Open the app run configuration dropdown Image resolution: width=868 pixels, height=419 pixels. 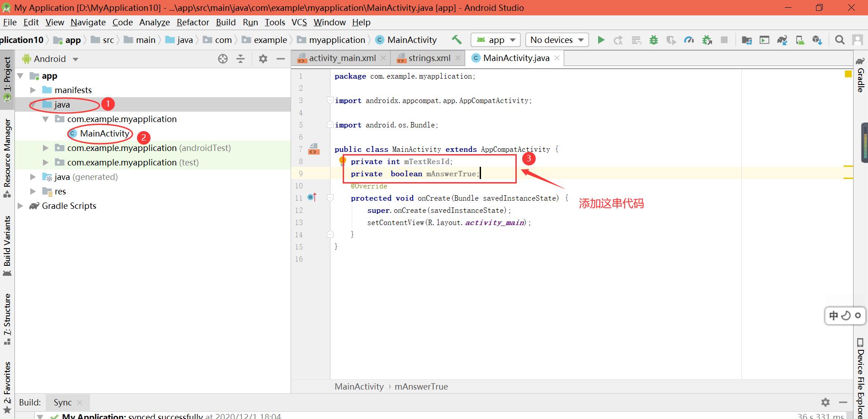(495, 40)
